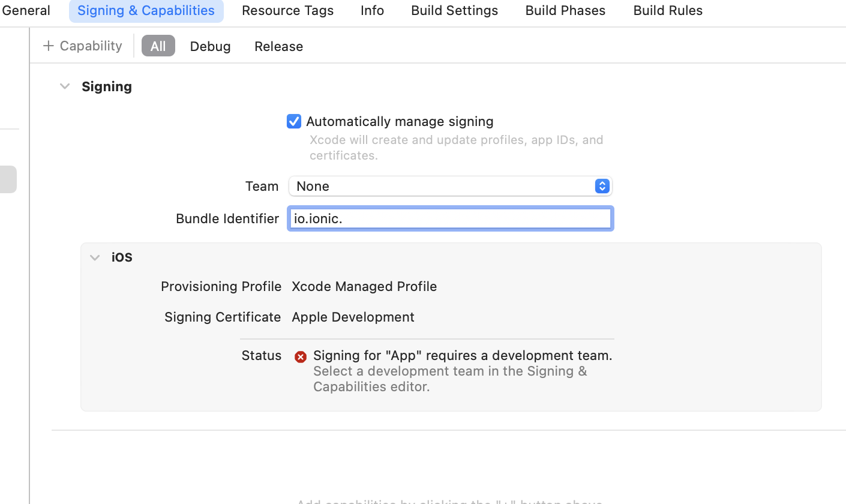Collapse the iOS section disclosure chevron
The height and width of the screenshot is (504, 846).
click(x=95, y=257)
